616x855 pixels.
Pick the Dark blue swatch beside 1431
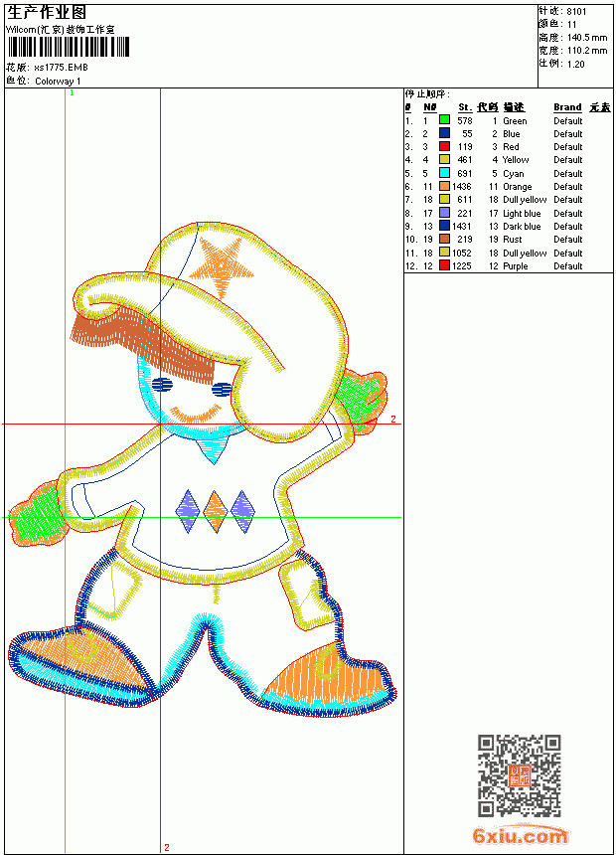444,226
